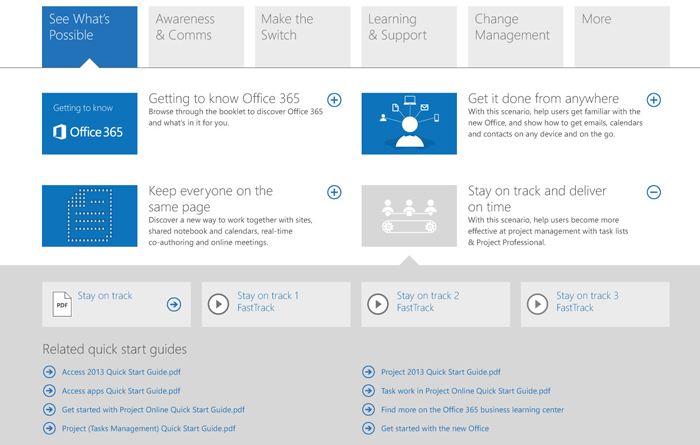Click the Keep everyone on same page document thumbnail
700x445 pixels.
pos(90,216)
